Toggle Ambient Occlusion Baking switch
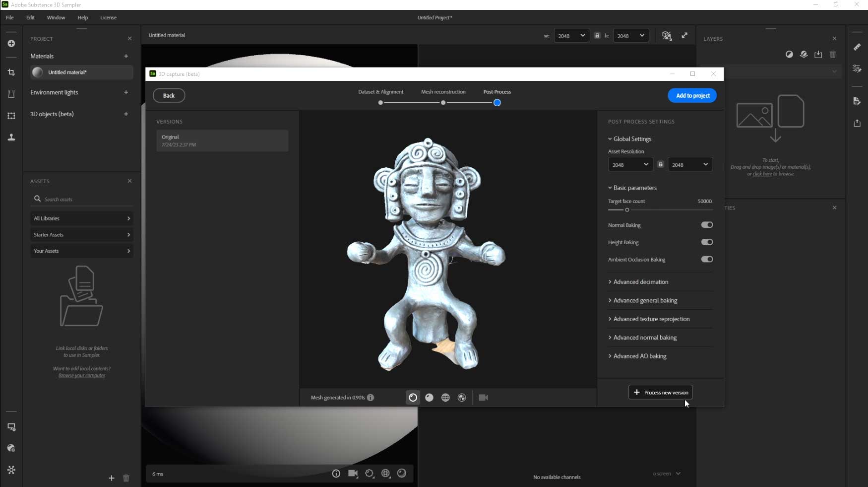This screenshot has width=868, height=487. click(707, 259)
